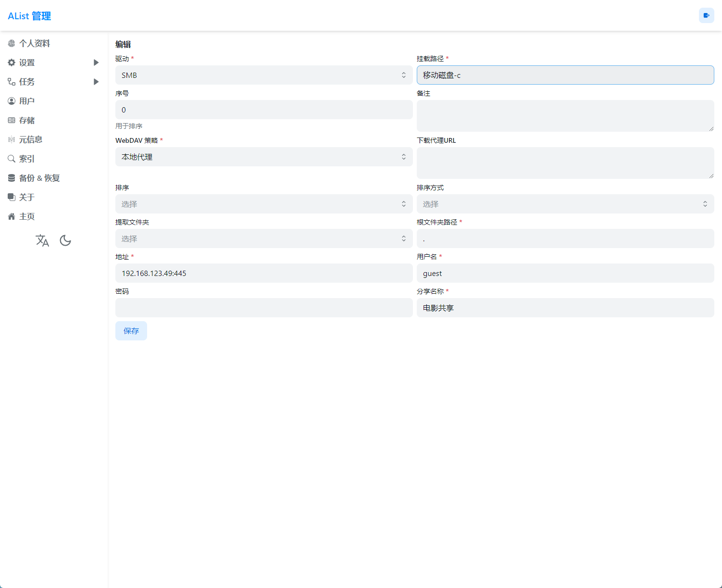
Task: Open the WebDAV 策略 dropdown
Action: [264, 157]
